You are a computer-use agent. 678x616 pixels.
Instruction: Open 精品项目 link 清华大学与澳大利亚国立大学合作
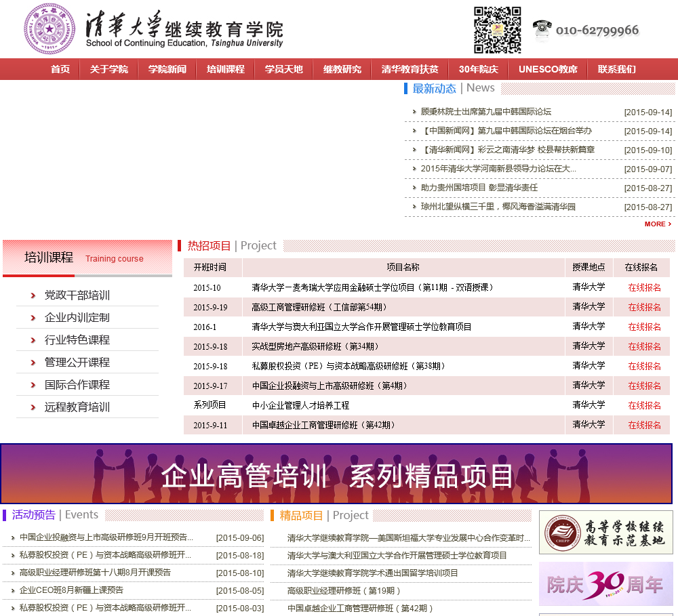click(x=397, y=556)
